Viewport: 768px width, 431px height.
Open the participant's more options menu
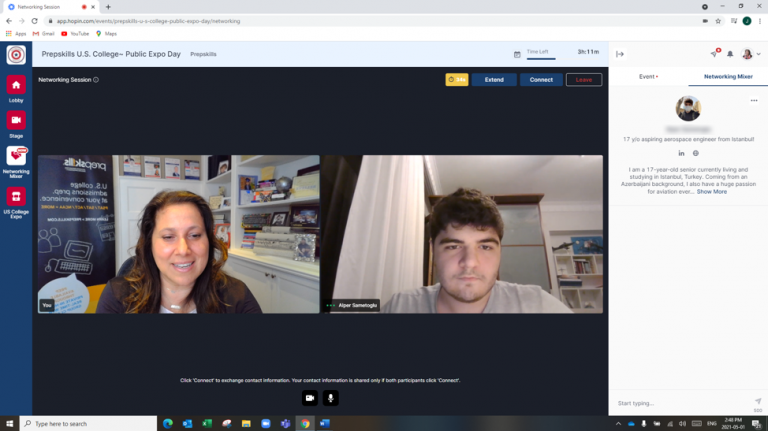754,100
